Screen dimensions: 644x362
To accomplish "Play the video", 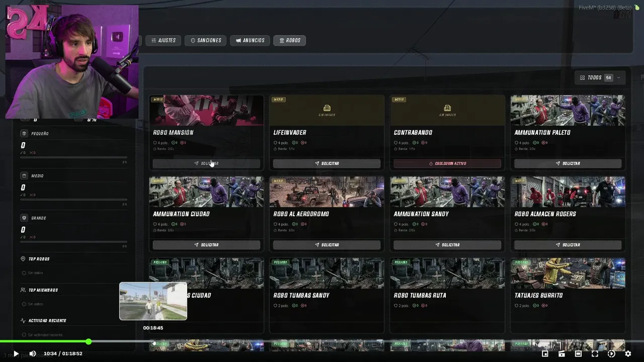I will 16,353.
